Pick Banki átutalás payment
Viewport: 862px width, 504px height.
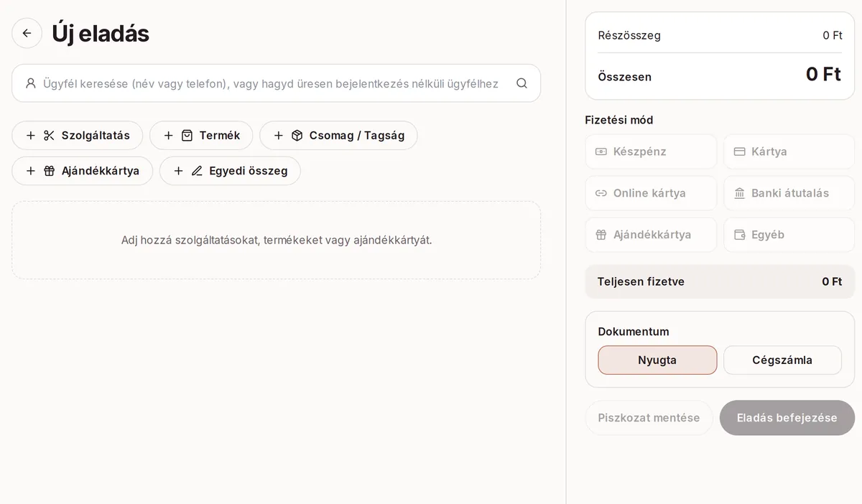click(x=789, y=193)
